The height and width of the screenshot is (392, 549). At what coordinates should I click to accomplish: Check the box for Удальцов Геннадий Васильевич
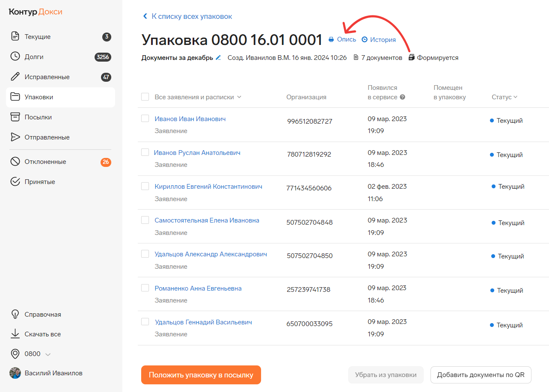click(x=145, y=322)
